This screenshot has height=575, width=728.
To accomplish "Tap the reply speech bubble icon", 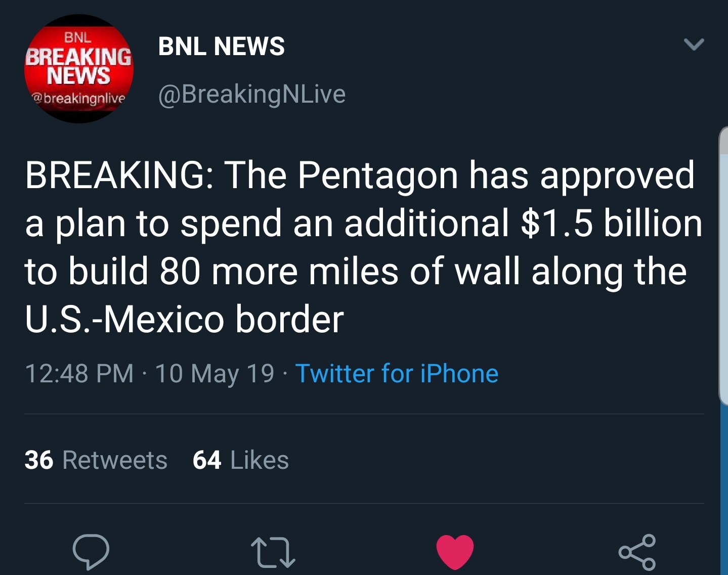I will click(91, 551).
